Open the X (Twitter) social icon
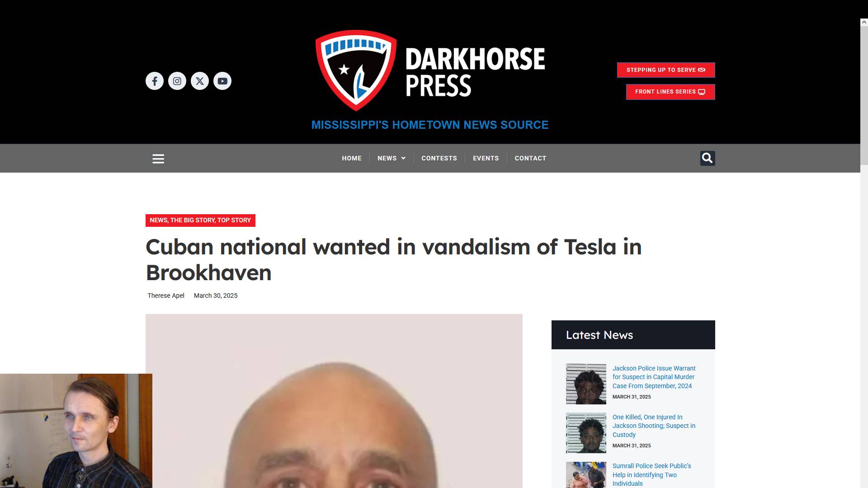Image resolution: width=868 pixels, height=488 pixels. click(x=200, y=81)
